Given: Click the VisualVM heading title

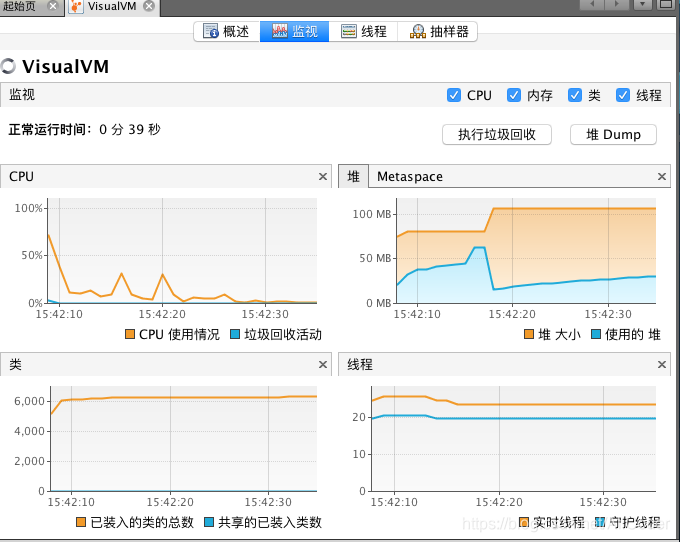Looking at the screenshot, I should coord(65,66).
